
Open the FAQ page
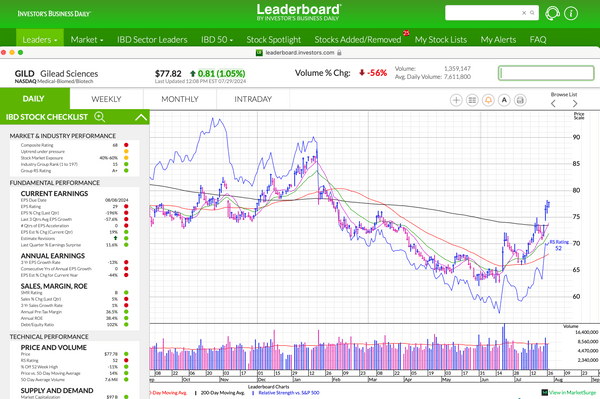click(x=538, y=39)
